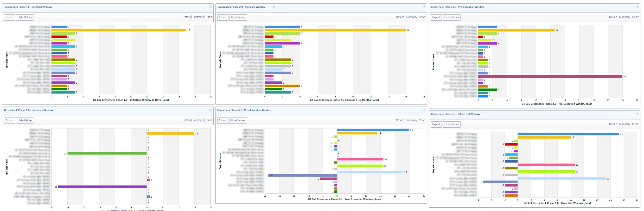Collapse the Phase 4.0 Execution Window panel

(x=211, y=109)
